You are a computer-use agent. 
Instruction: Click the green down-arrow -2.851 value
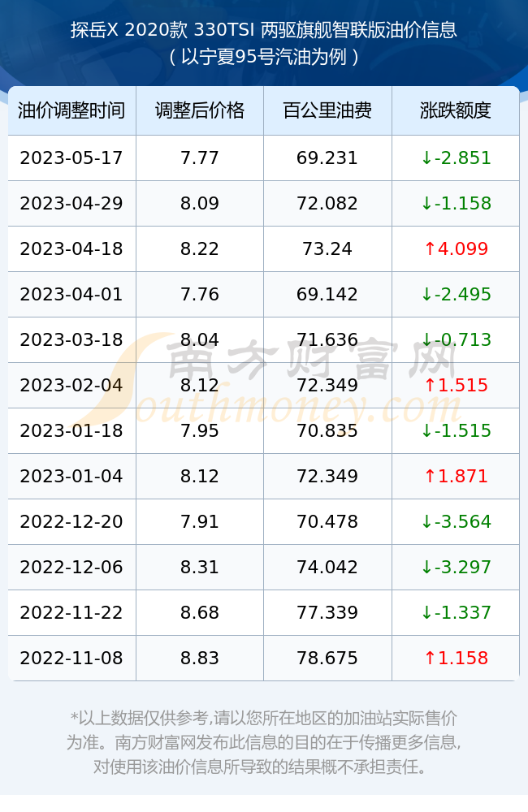456,158
